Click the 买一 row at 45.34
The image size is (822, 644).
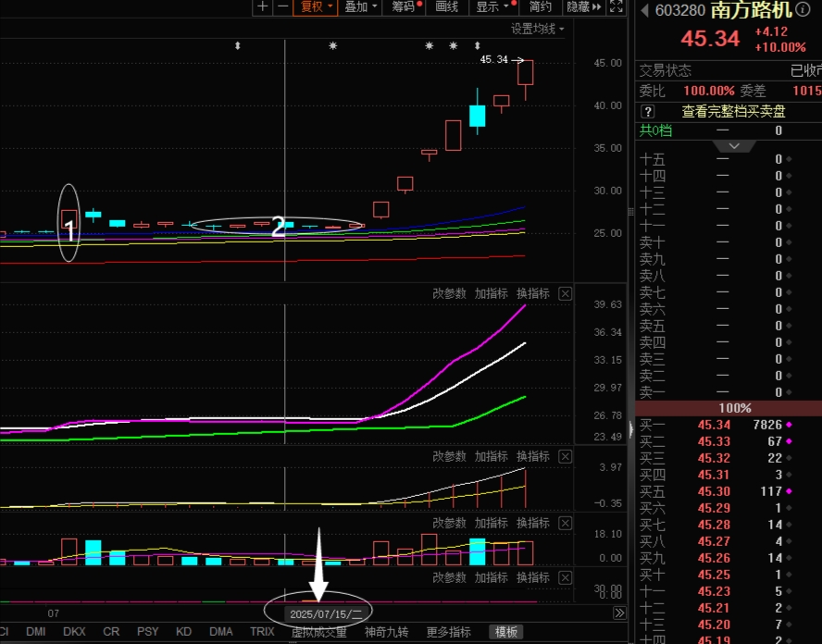pos(729,425)
